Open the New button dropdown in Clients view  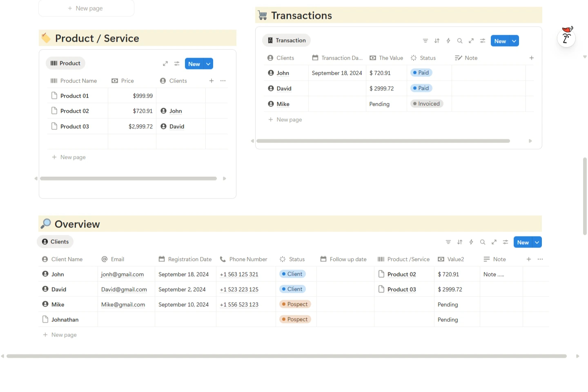coord(537,242)
